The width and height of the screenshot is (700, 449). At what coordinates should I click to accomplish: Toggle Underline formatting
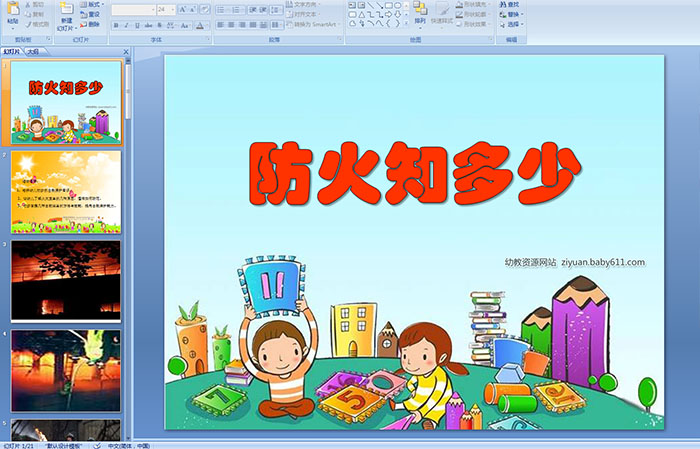tap(137, 25)
